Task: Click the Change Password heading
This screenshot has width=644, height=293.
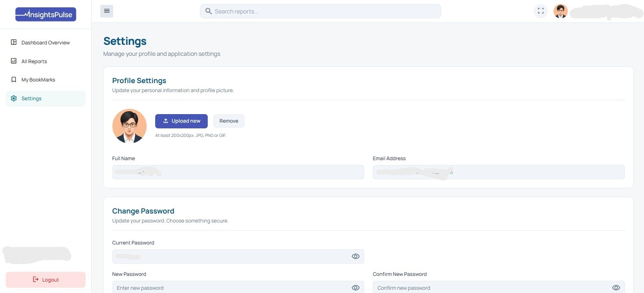Action: click(x=143, y=211)
